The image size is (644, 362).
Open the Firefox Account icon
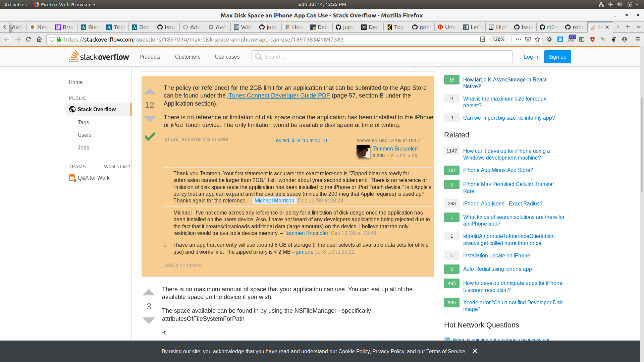coord(625,39)
